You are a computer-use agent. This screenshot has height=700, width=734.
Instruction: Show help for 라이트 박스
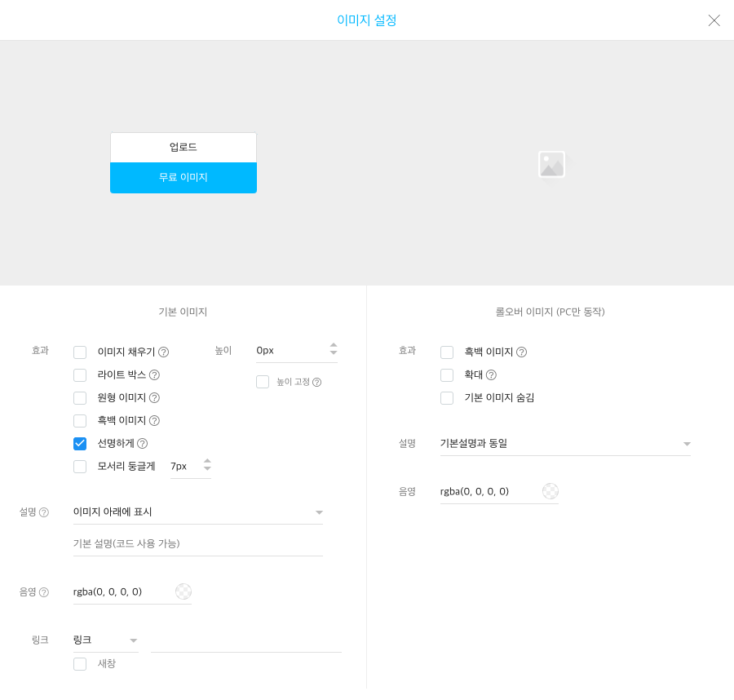154,375
